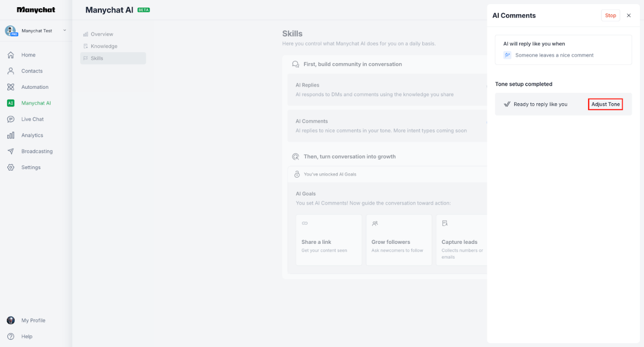
Task: Click the Manychat logo
Action: (36, 9)
